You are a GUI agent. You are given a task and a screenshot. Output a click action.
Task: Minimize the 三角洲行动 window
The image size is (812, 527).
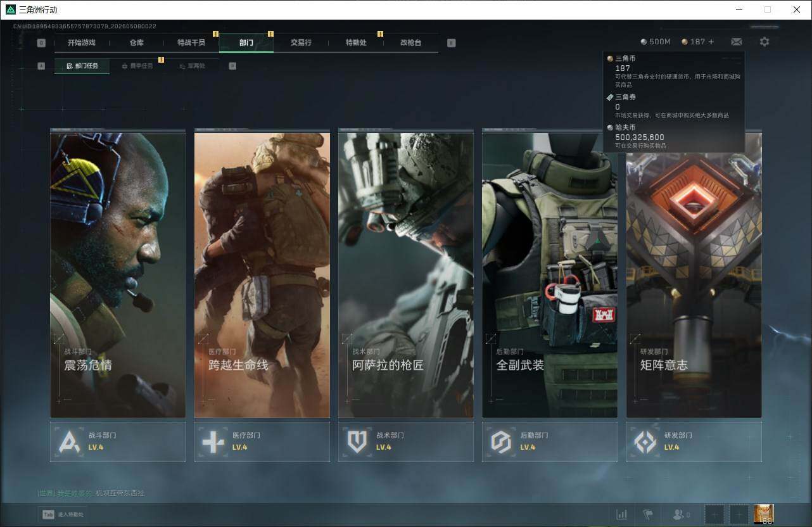click(739, 10)
